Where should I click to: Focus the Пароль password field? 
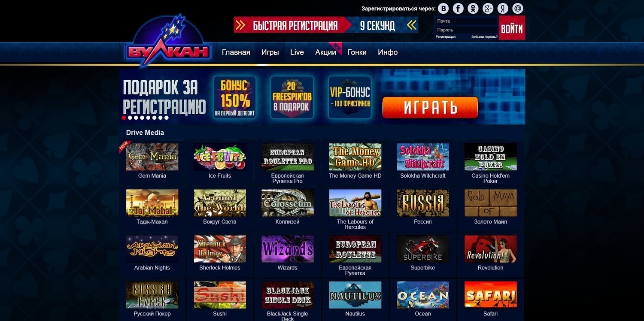pos(466,30)
